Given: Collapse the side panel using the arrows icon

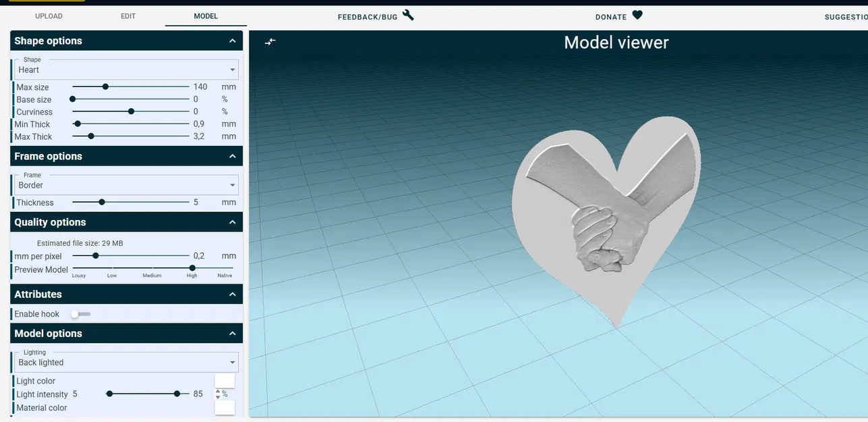Looking at the screenshot, I should (x=270, y=41).
